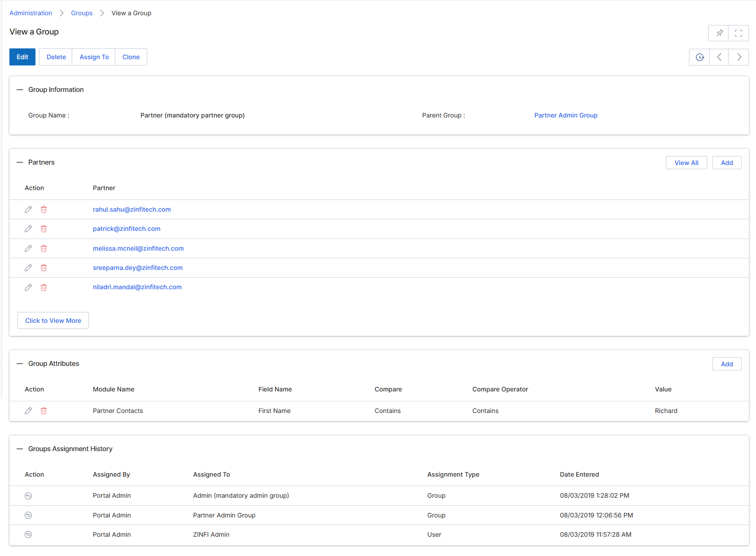Open the history clock icon
756x556 pixels.
[x=699, y=57]
